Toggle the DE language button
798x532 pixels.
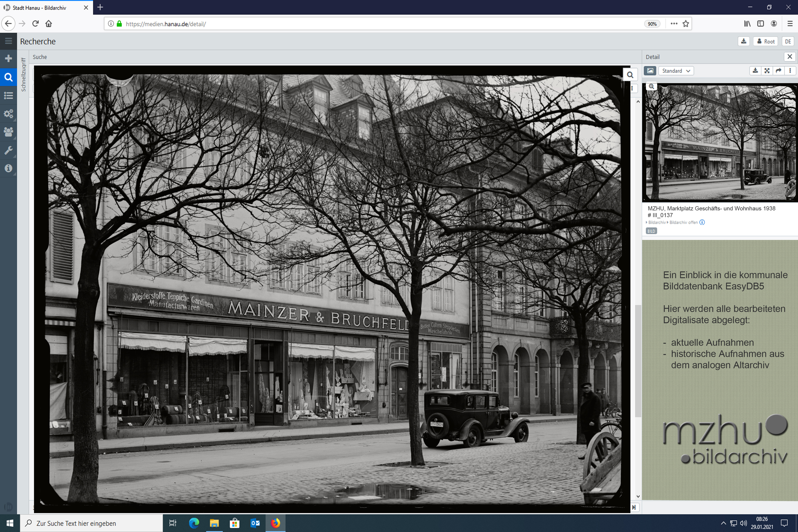[788, 41]
